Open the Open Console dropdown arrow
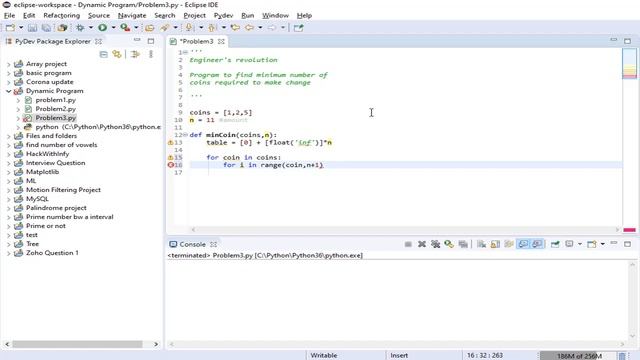Screen dimensions: 640x360 point(602,244)
